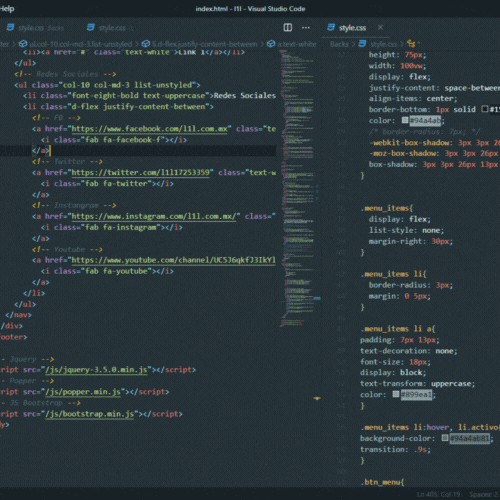Screen dimensions: 500x500
Task: Click the #94a4ab color swatch
Action: click(405, 120)
